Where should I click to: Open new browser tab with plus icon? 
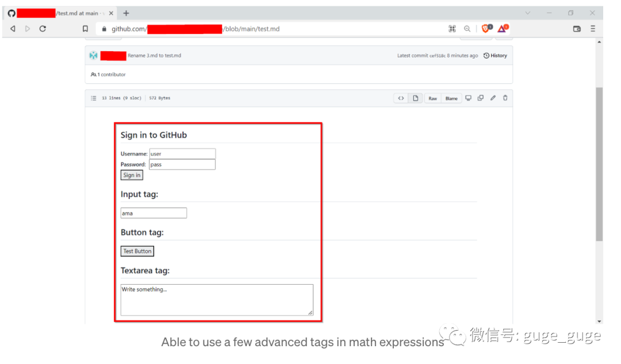[126, 13]
